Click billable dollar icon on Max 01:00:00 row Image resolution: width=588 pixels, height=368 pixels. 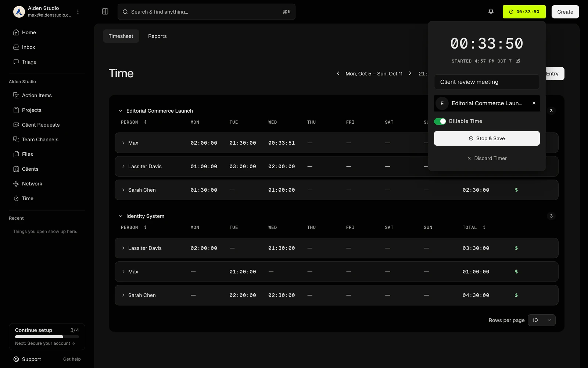pyautogui.click(x=516, y=272)
